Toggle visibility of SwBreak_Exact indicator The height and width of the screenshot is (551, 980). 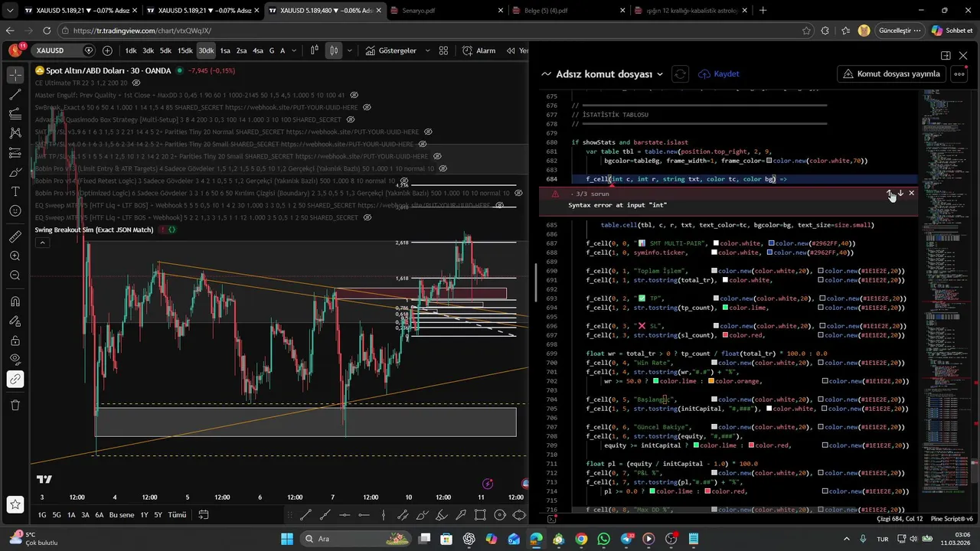click(x=367, y=107)
